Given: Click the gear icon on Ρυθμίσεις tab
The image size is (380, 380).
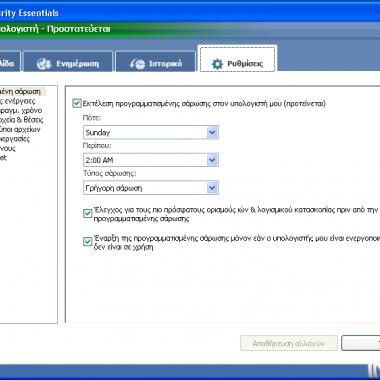Looking at the screenshot, I should click(x=217, y=64).
